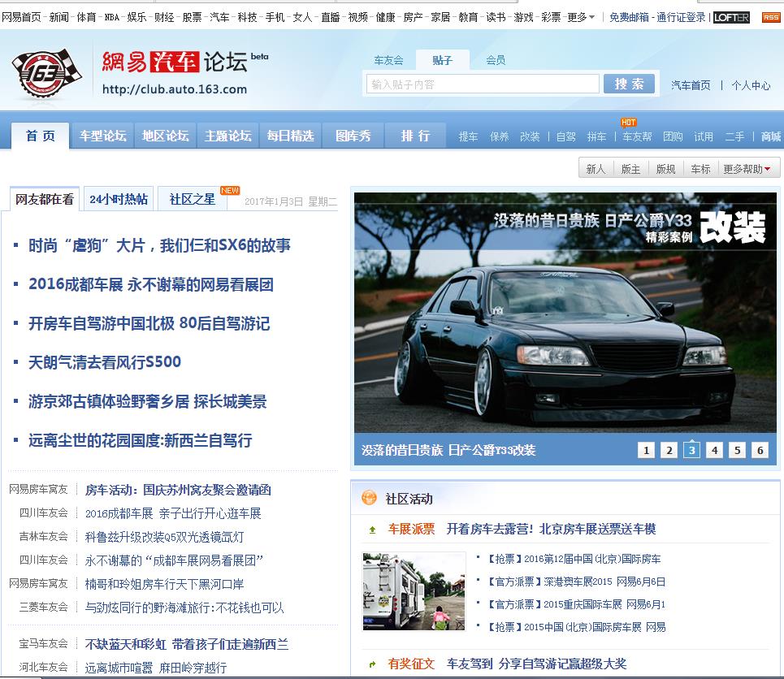Click the 车标 help button
Screen dimensions: 784x679
[700, 169]
